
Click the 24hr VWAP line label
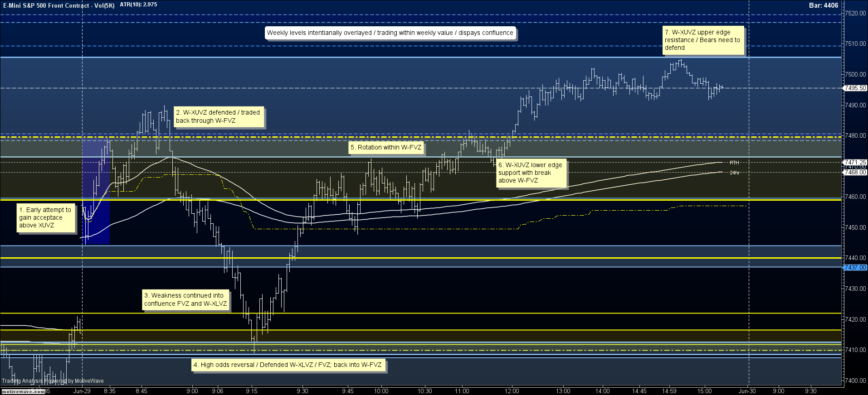(735, 173)
